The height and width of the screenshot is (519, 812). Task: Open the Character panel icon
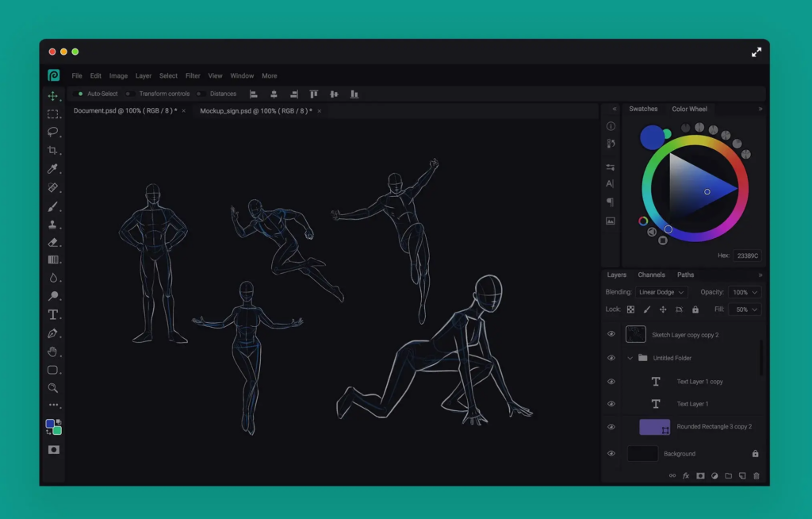point(610,183)
